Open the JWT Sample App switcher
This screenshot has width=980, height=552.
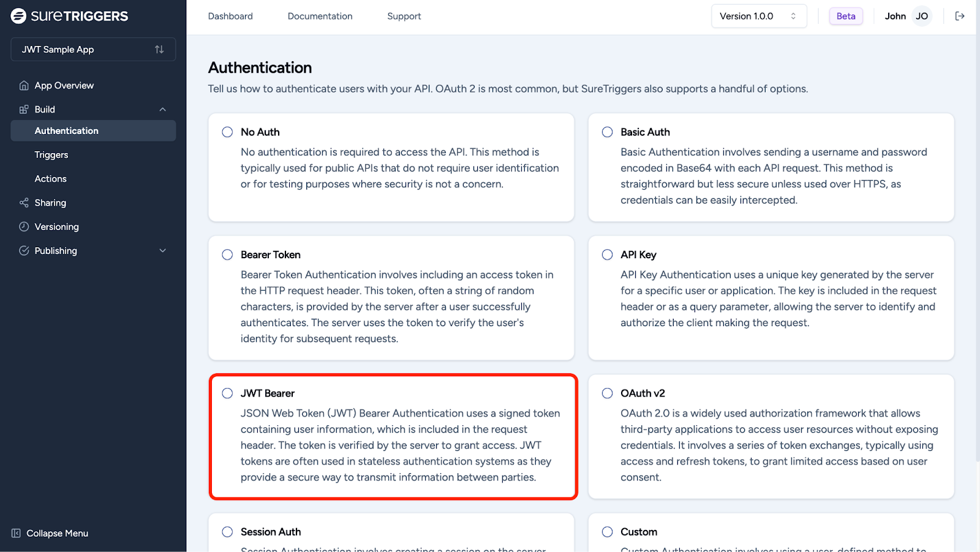coord(93,50)
